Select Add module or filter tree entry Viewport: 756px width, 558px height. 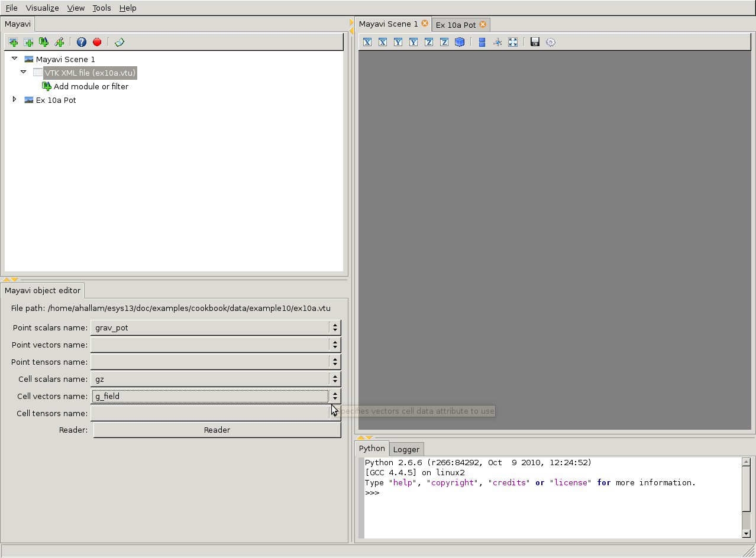tap(91, 86)
